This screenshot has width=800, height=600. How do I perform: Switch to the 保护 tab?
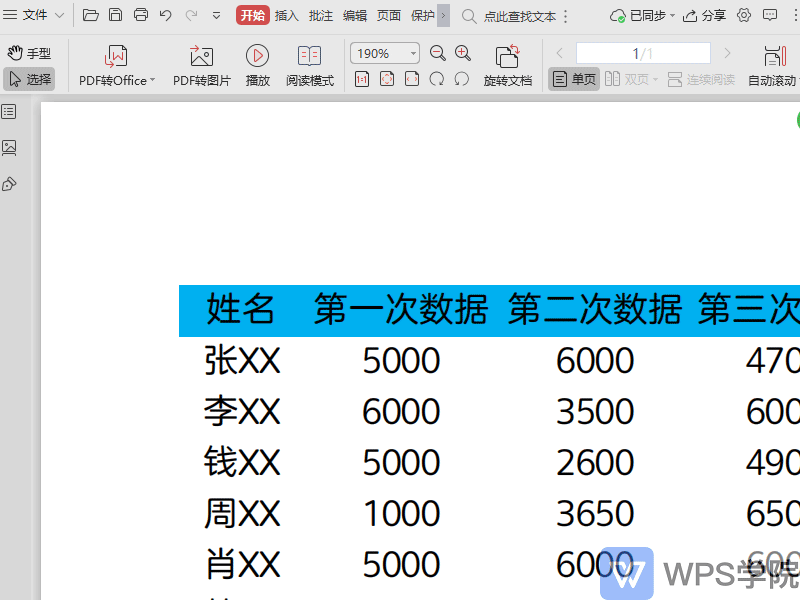(423, 16)
